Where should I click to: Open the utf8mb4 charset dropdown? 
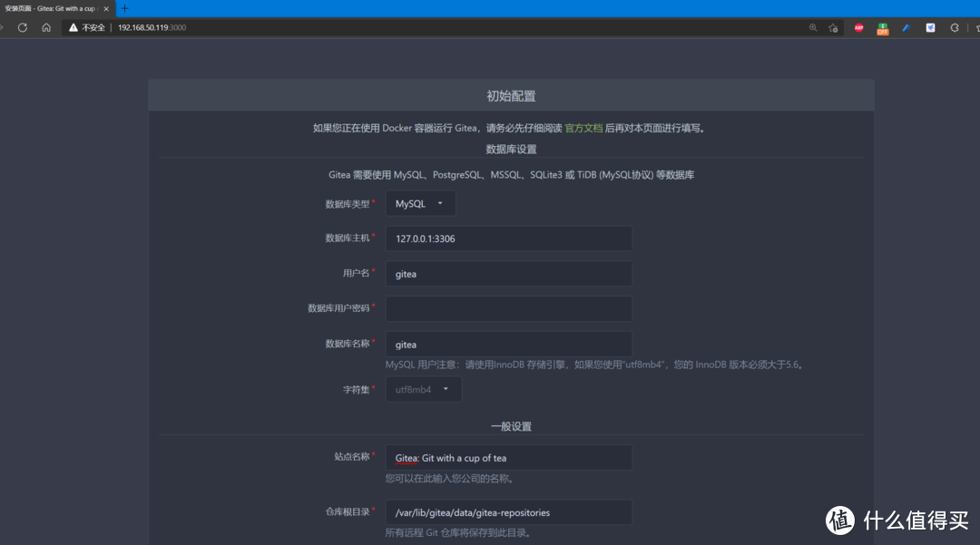pos(423,389)
